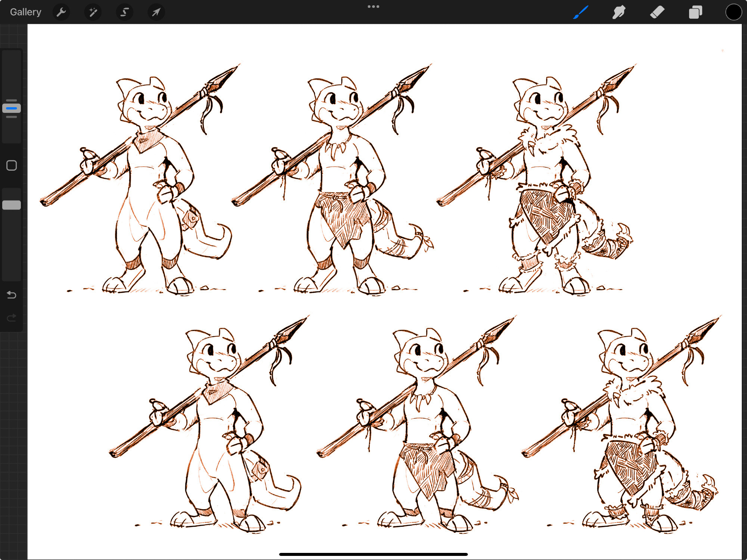Select the Smudge tool
Screen dimensions: 747x560
(619, 12)
